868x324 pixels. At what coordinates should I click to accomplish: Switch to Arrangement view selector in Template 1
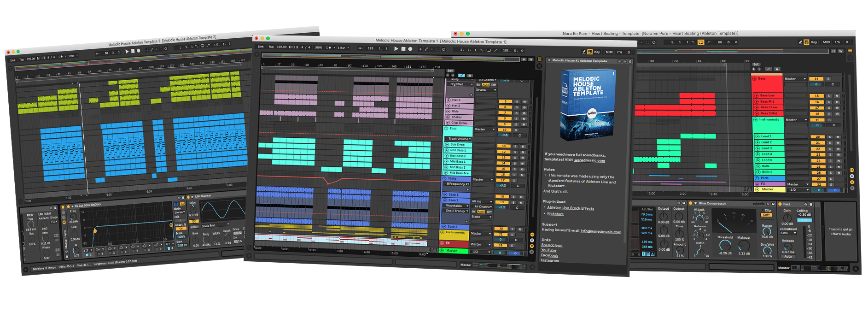click(540, 59)
